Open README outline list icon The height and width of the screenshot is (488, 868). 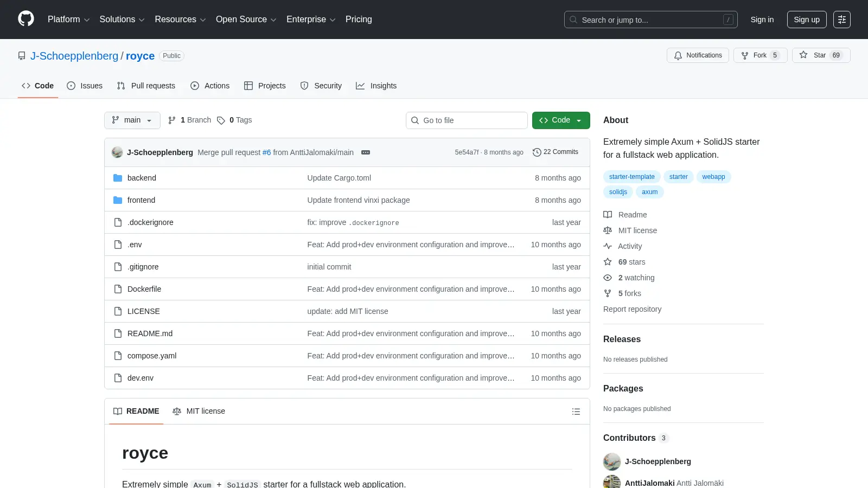(576, 412)
